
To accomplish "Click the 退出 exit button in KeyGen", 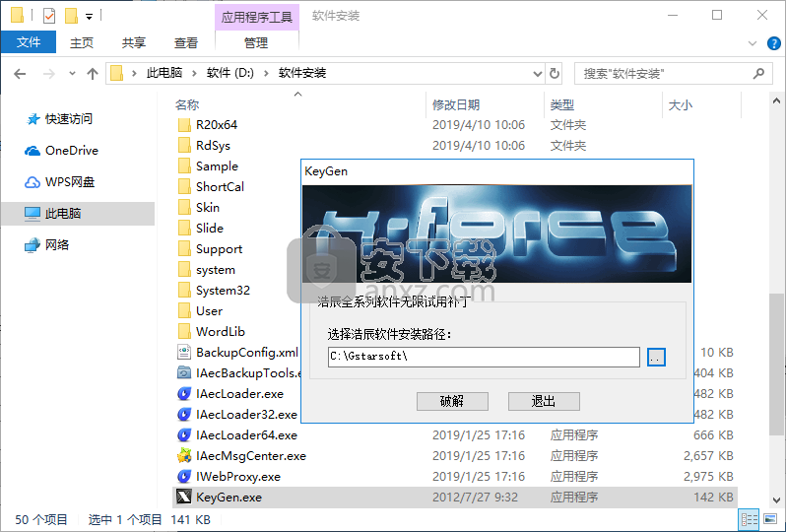I will pyautogui.click(x=544, y=401).
